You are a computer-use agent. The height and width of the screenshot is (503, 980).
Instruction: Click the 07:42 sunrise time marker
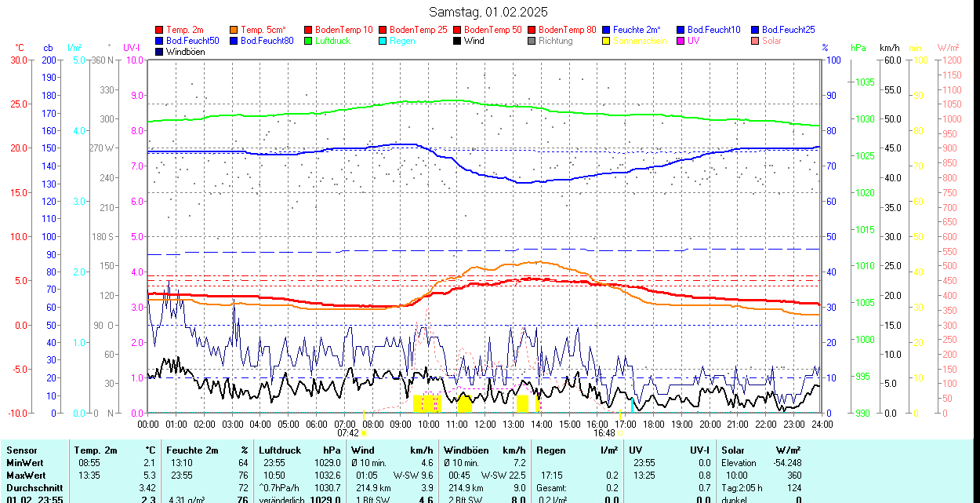point(348,432)
